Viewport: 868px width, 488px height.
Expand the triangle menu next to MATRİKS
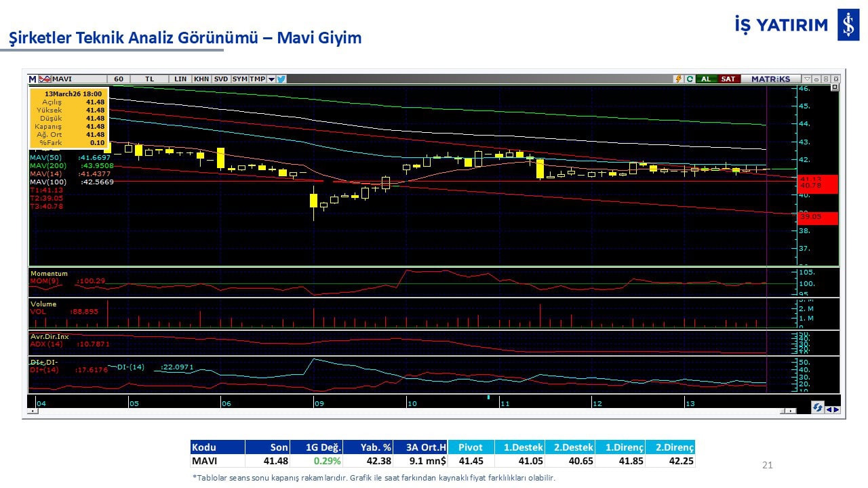(806, 79)
